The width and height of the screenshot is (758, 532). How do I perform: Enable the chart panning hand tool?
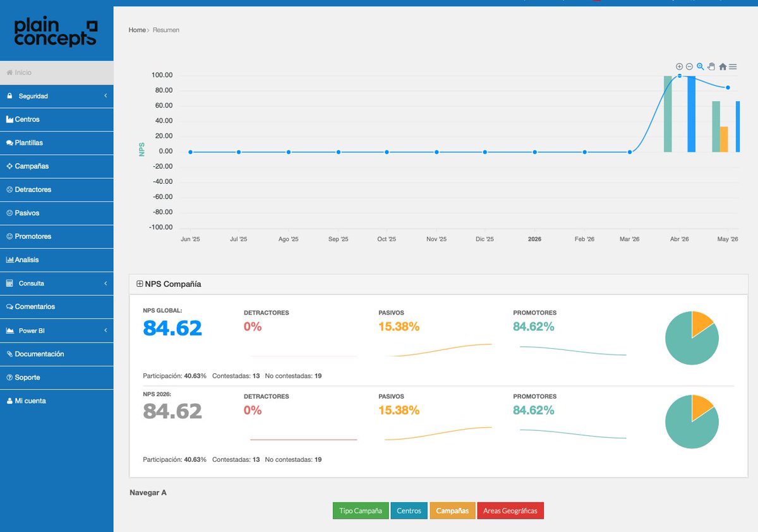(x=711, y=66)
